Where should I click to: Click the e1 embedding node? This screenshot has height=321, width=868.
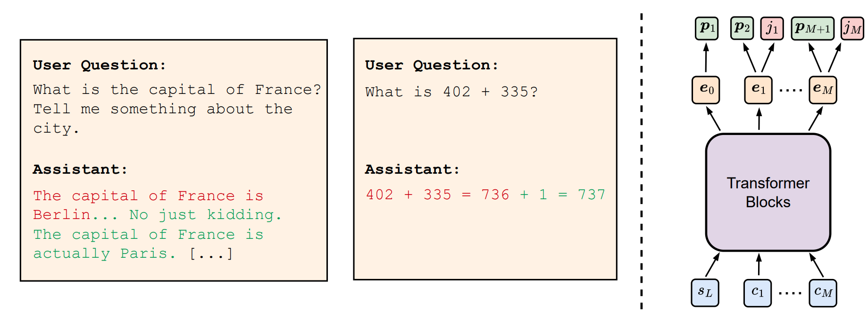(758, 90)
